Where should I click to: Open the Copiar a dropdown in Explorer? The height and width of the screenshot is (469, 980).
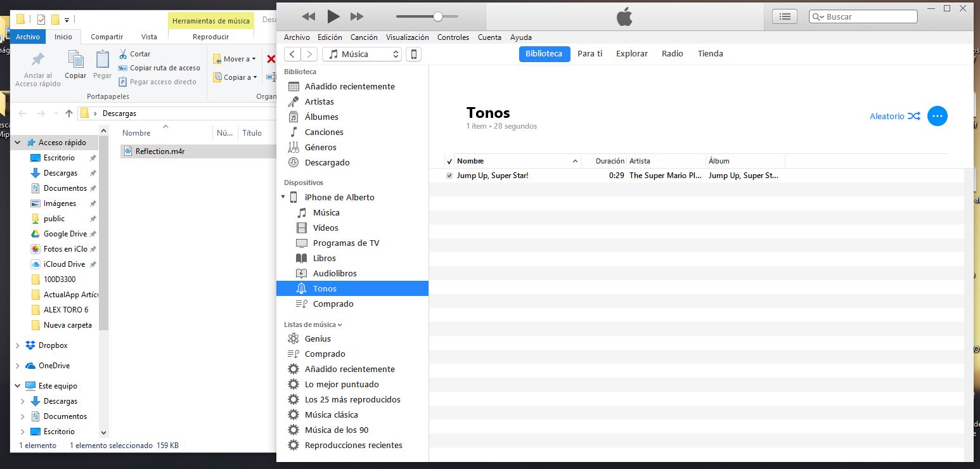[x=235, y=77]
